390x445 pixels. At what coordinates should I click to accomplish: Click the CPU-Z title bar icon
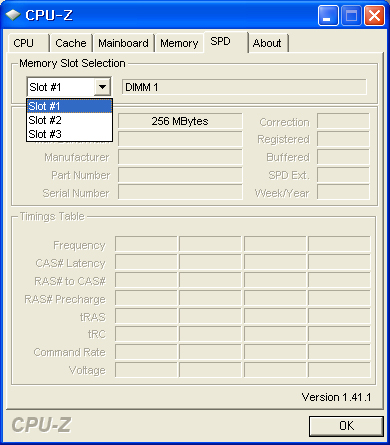click(x=13, y=15)
